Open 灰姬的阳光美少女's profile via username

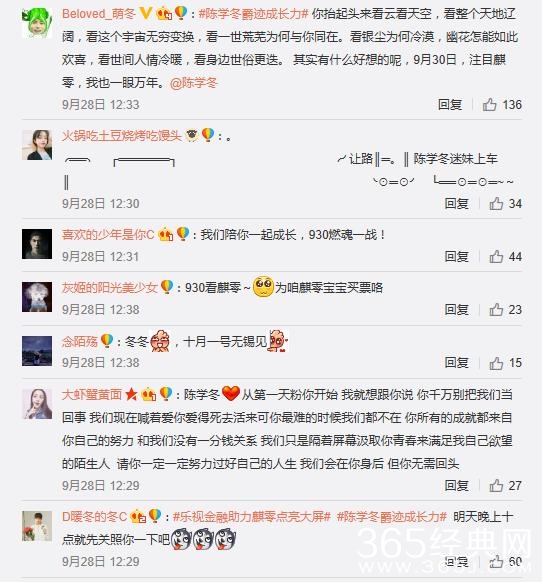tap(110, 288)
